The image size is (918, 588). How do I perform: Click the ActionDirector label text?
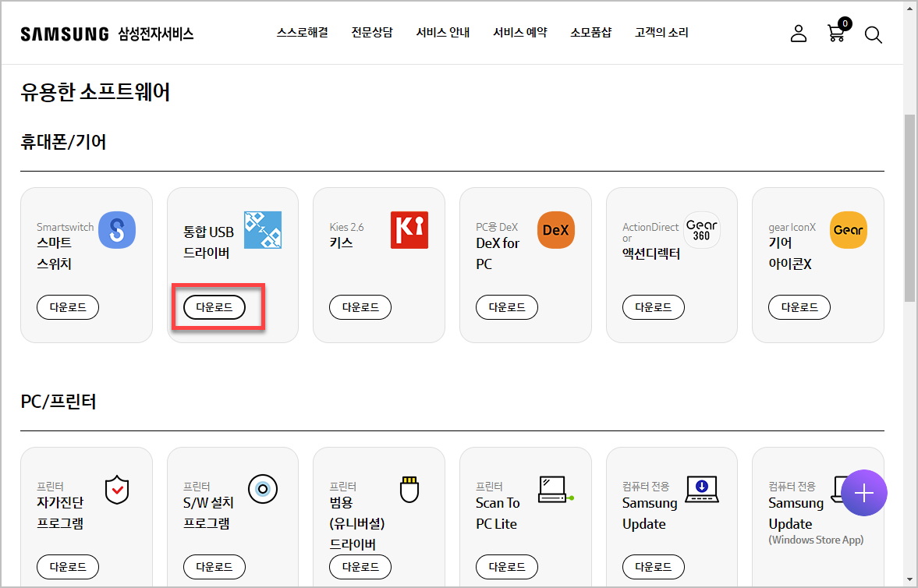point(650,232)
